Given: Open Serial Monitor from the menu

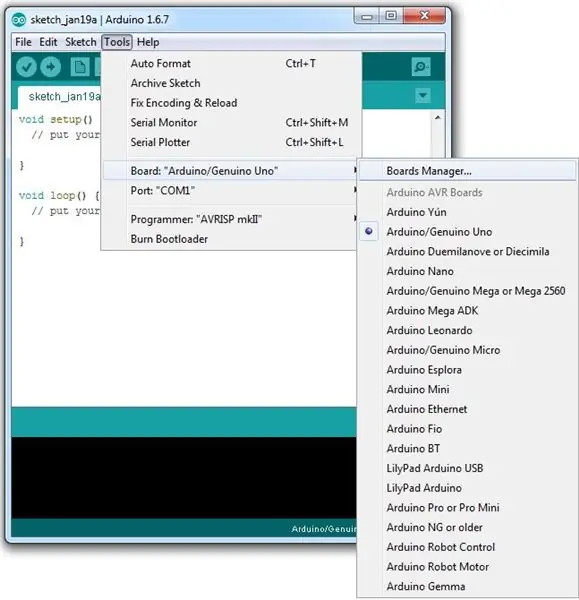Looking at the screenshot, I should pos(230,122).
